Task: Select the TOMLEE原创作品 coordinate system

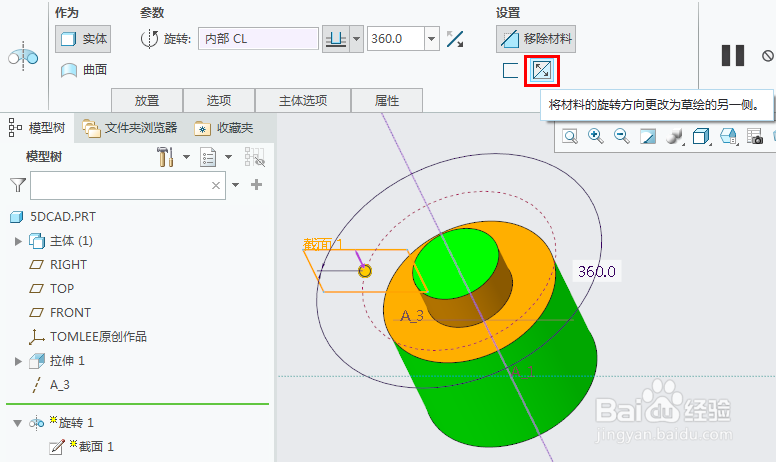Action: coord(87,337)
